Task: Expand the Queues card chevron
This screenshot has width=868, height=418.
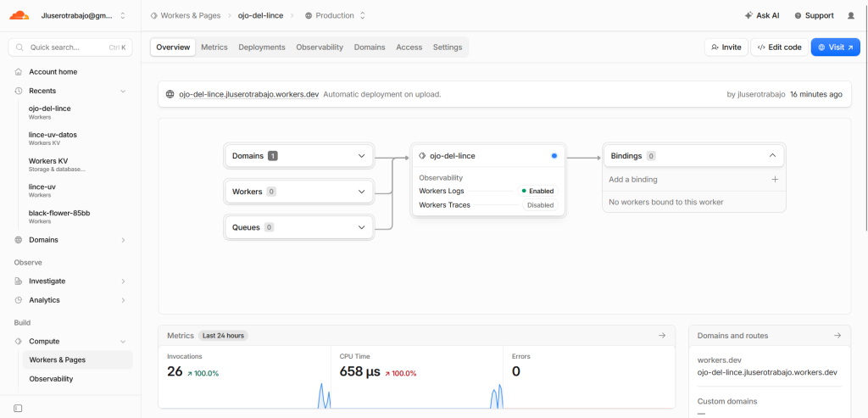Action: pos(361,227)
